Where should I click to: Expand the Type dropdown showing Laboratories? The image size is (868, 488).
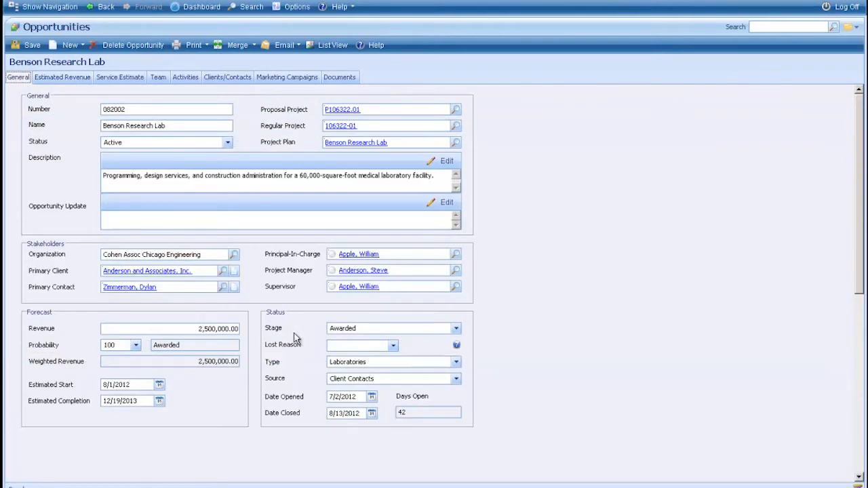pyautogui.click(x=456, y=362)
